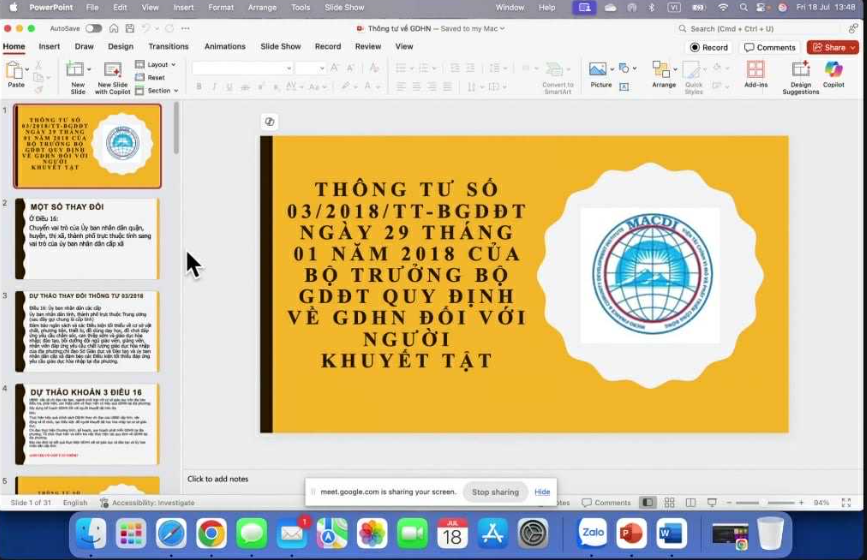This screenshot has height=560, width=867.
Task: Toggle Normal view in status bar
Action: (x=648, y=502)
